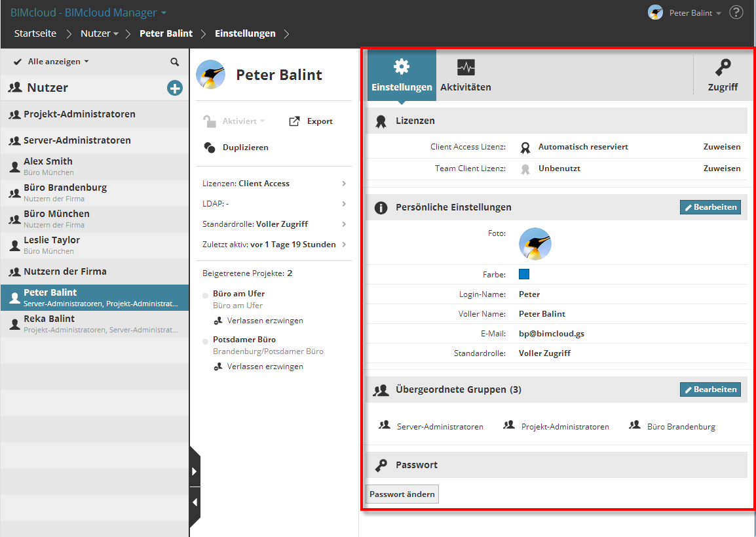Click the Unbenutzt license status
Viewport: 756px width, 537px height.
(x=559, y=169)
